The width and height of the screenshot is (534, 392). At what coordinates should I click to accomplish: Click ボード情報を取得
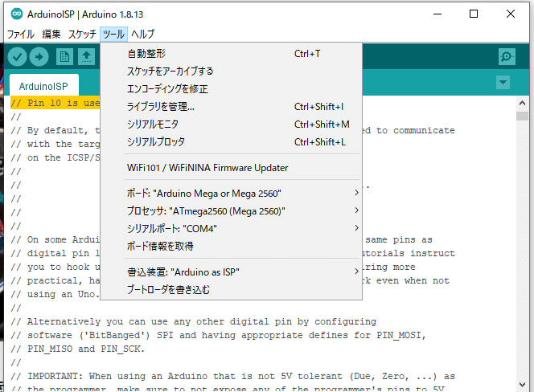pyautogui.click(x=232, y=246)
